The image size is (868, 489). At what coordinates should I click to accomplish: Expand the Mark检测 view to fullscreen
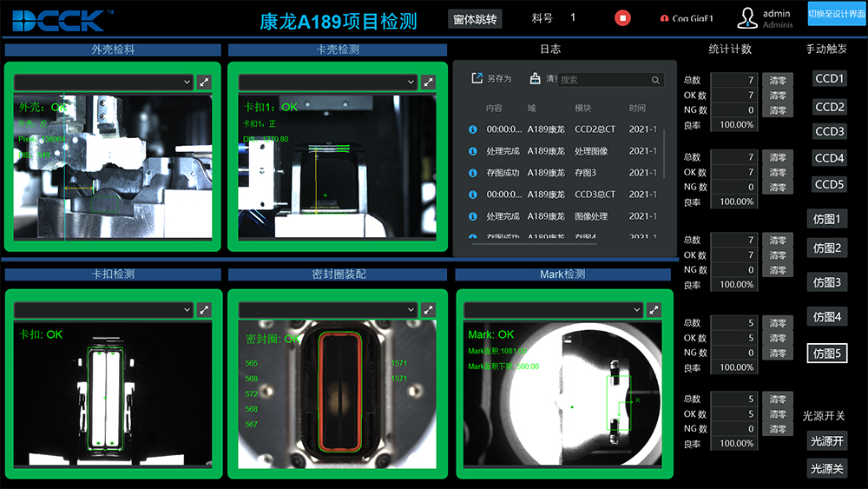pyautogui.click(x=653, y=310)
